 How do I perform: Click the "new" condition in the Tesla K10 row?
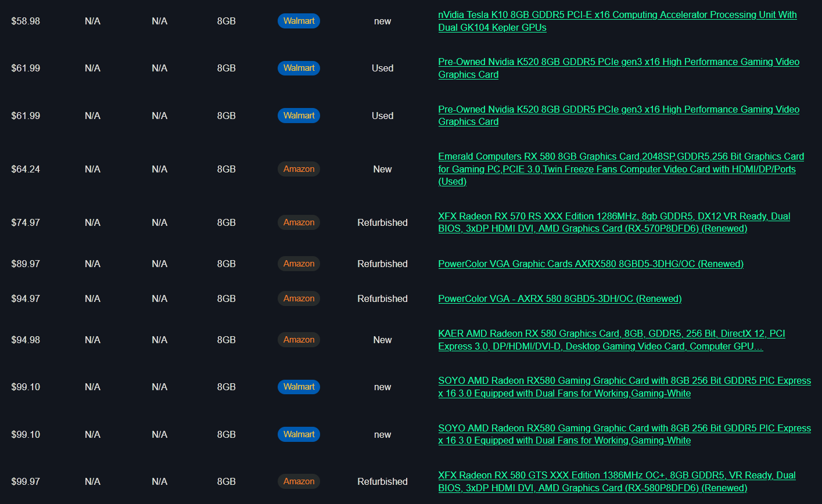(x=382, y=21)
